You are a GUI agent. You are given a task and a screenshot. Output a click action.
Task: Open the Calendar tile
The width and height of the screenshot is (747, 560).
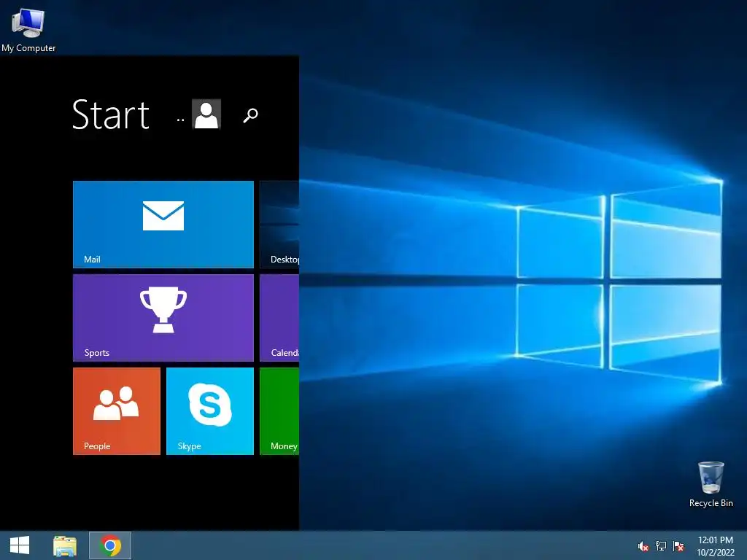pyautogui.click(x=279, y=318)
